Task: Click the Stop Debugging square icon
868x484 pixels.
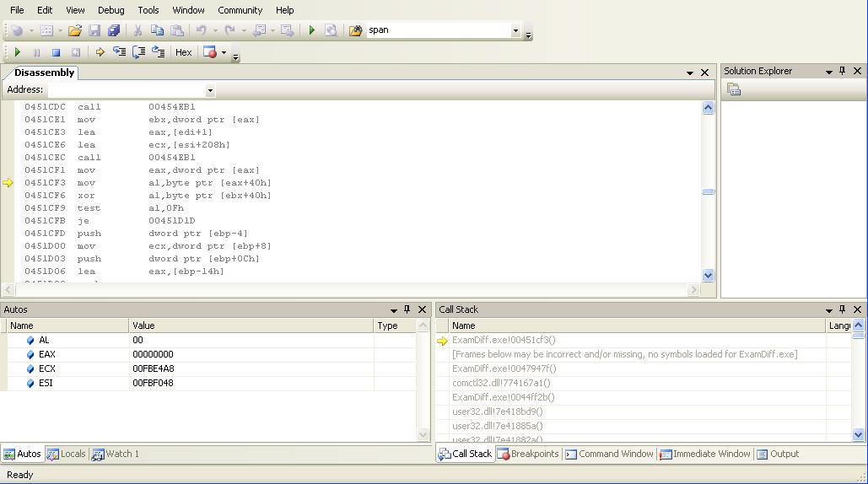Action: pyautogui.click(x=56, y=52)
